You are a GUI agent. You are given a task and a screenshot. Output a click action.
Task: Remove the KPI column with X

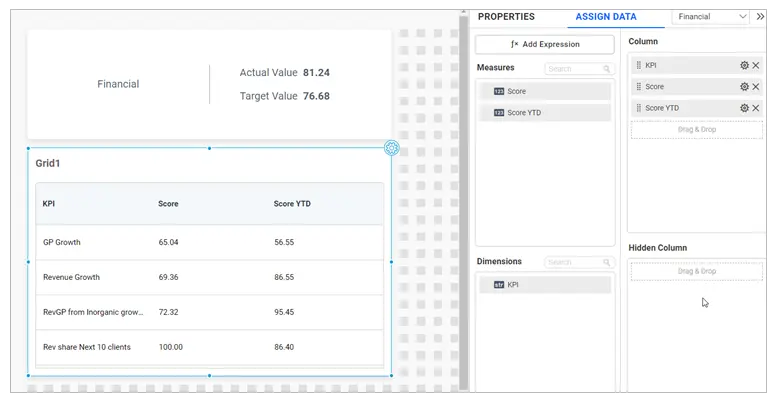[x=756, y=65]
